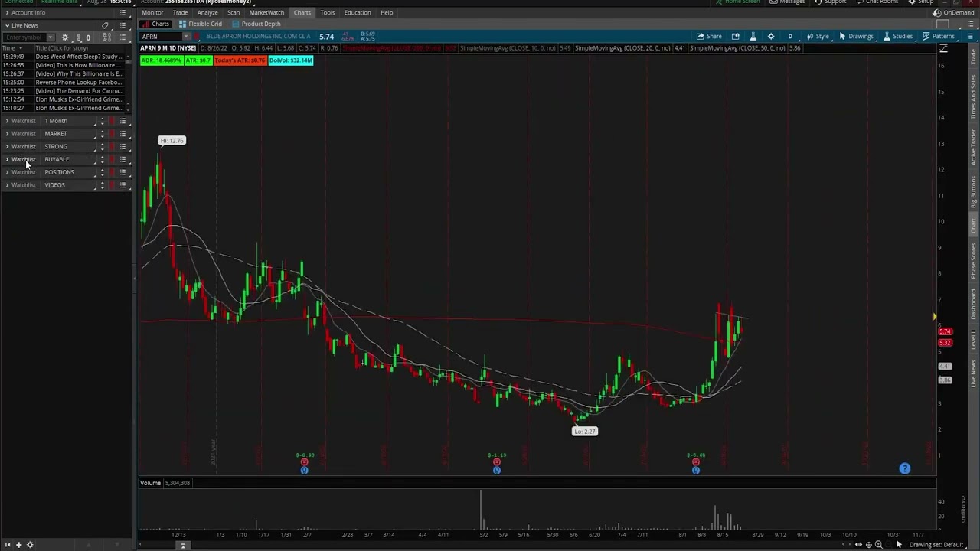Collapse sidebar with the footer arrow icon
Image resolution: width=980 pixels, height=551 pixels.
7,545
